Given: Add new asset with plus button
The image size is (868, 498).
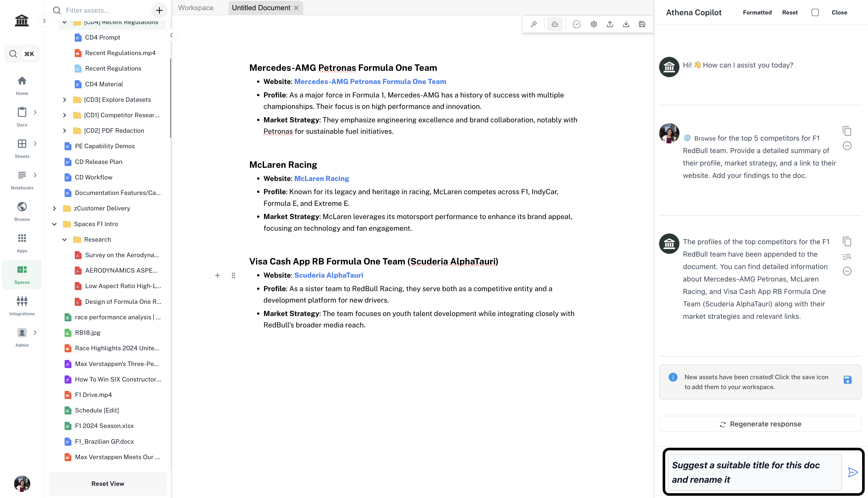Looking at the screenshot, I should coord(159,10).
